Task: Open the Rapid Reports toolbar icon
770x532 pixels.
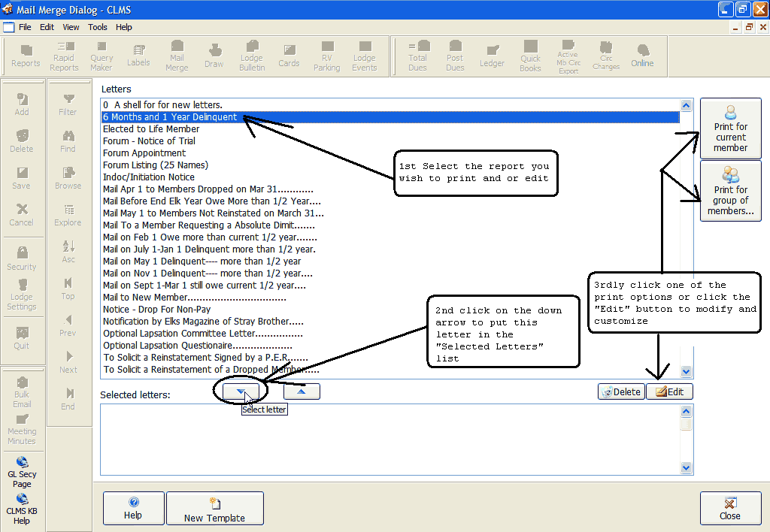Action: point(64,56)
